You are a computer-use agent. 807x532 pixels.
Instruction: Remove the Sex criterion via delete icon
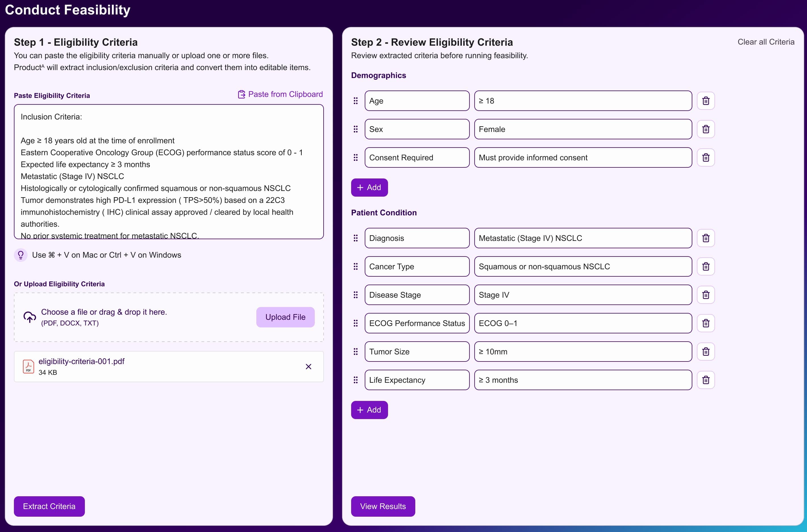(x=706, y=129)
